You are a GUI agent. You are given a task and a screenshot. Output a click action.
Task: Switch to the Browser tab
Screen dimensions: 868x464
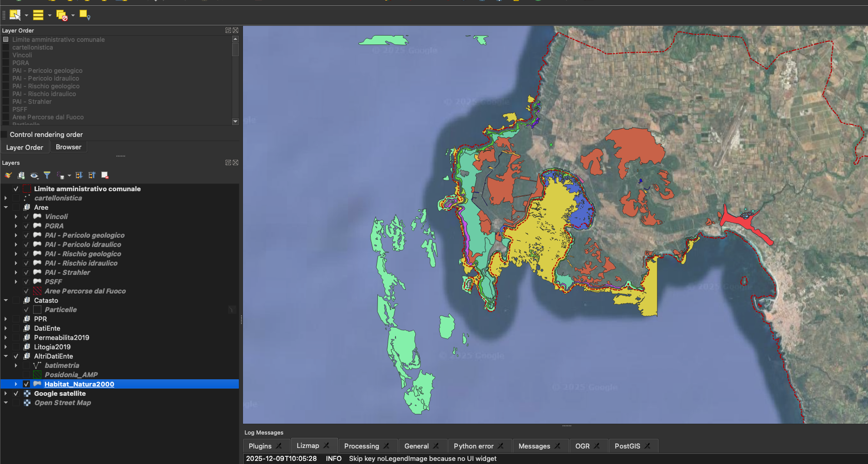pyautogui.click(x=68, y=147)
